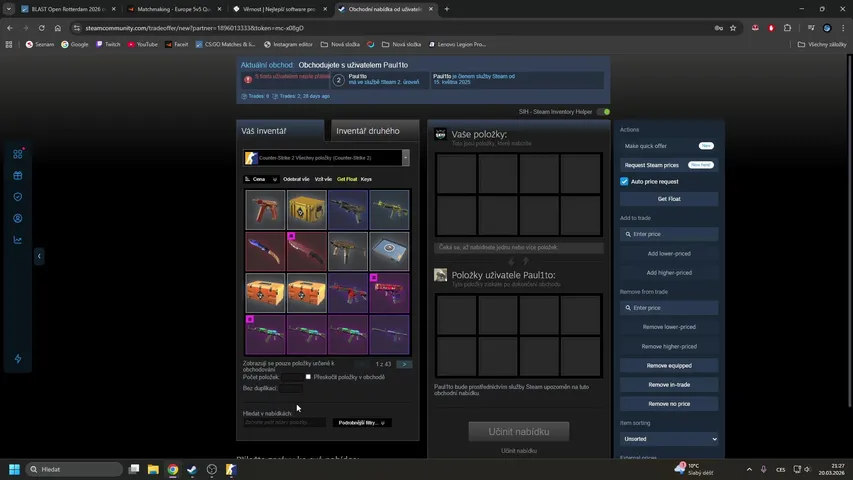Viewport: 853px width, 480px height.
Task: Click Add higher-priced button
Action: click(x=669, y=273)
